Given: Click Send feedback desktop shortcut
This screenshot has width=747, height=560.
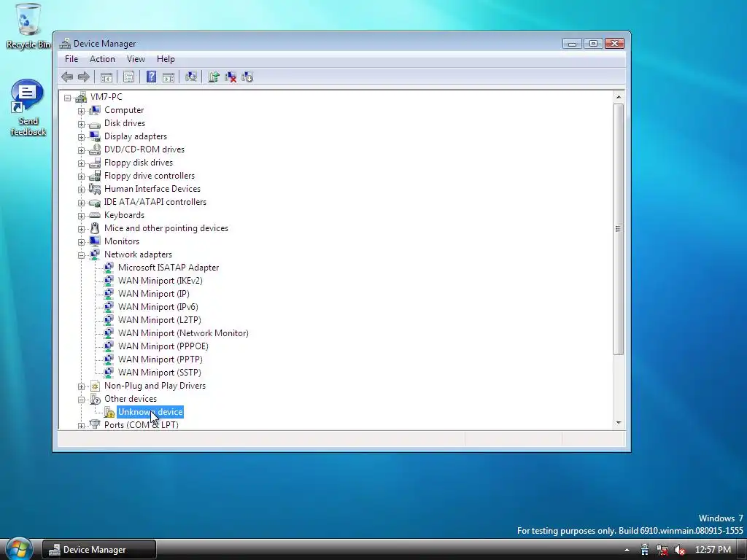Looking at the screenshot, I should coord(28,108).
